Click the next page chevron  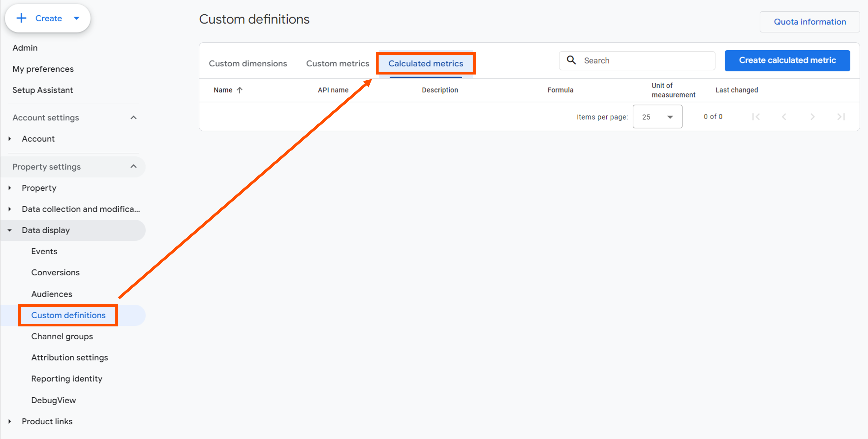click(812, 117)
